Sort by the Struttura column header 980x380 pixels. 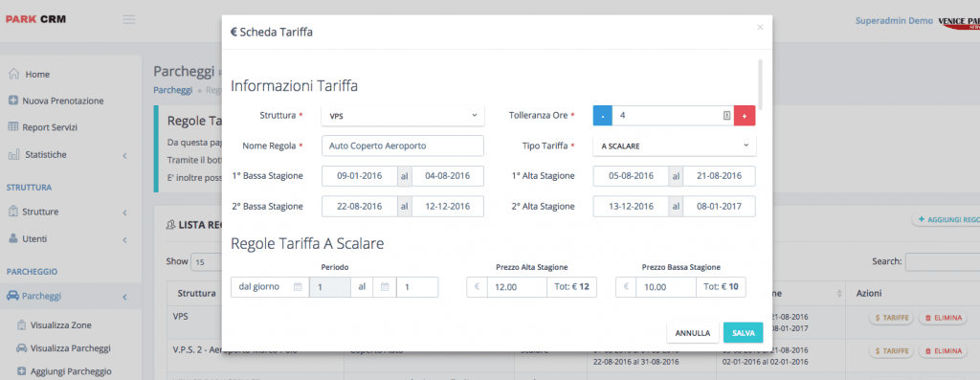click(x=197, y=293)
